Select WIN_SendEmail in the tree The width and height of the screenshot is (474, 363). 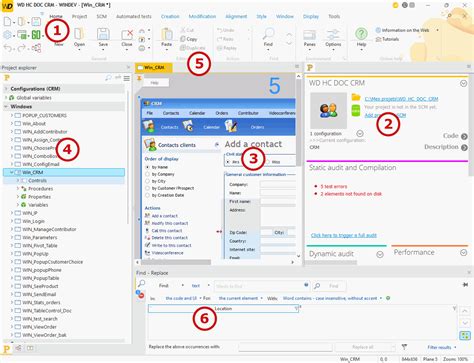(x=39, y=294)
